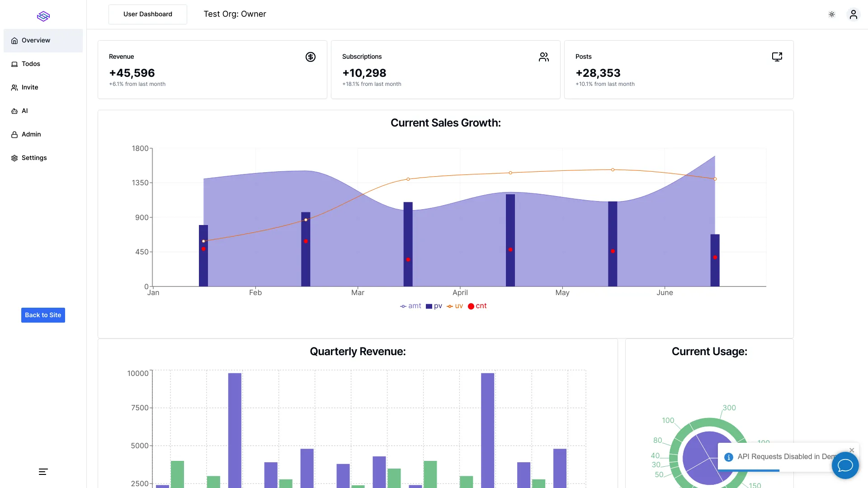Click the Overview home icon
Screen dimensions: 868x488
(14, 41)
